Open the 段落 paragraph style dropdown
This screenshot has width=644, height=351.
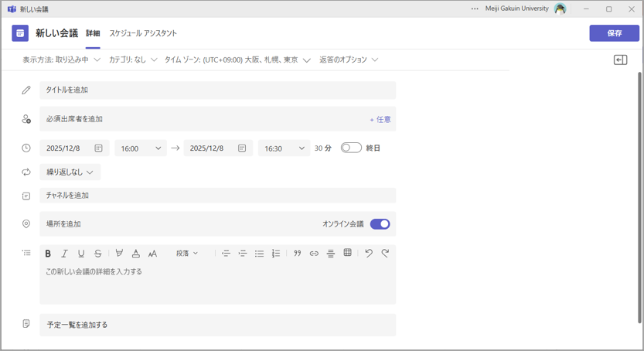point(187,254)
